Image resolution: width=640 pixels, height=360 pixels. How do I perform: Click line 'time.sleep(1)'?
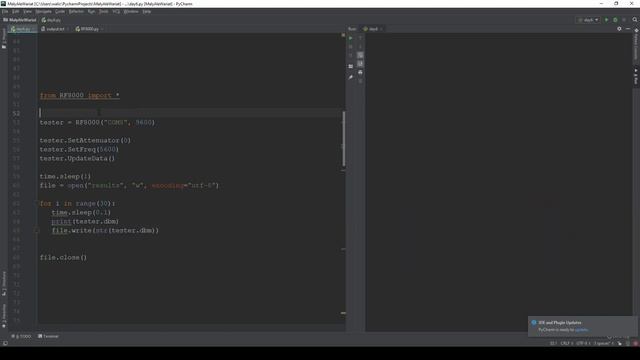pyautogui.click(x=65, y=176)
